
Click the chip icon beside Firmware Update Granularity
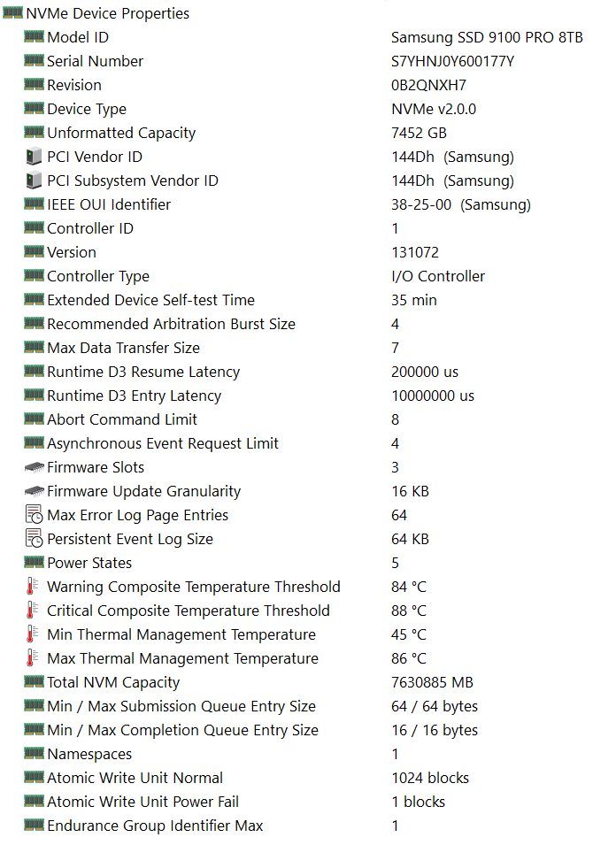[x=34, y=491]
